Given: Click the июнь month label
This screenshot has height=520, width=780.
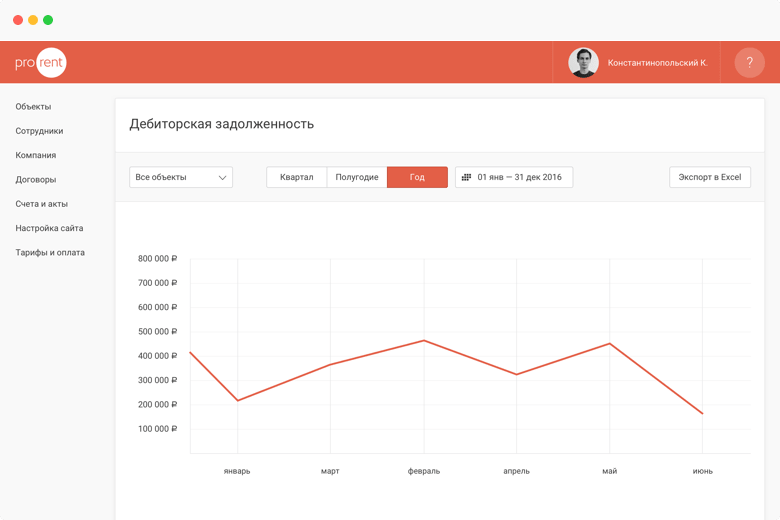Looking at the screenshot, I should tap(703, 471).
